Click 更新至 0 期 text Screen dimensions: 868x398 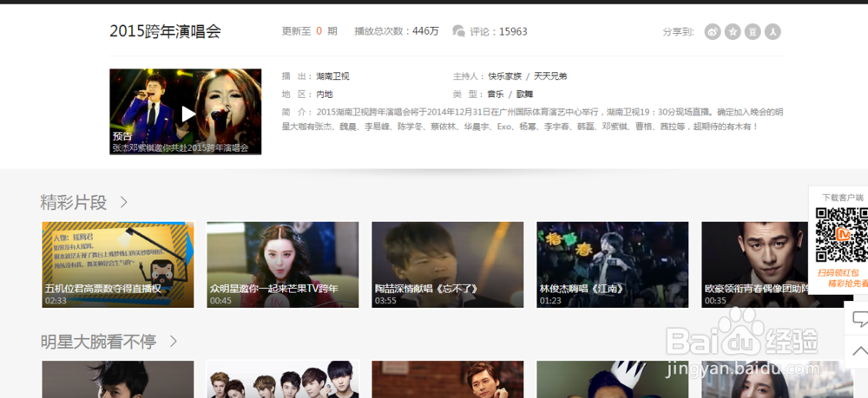point(310,31)
